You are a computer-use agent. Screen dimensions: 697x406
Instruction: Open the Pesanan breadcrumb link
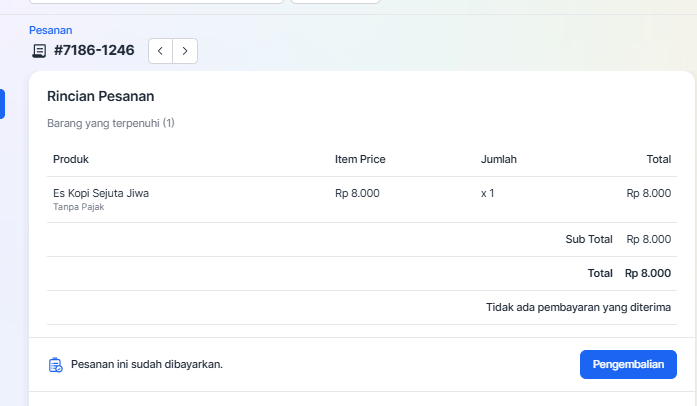click(x=50, y=30)
